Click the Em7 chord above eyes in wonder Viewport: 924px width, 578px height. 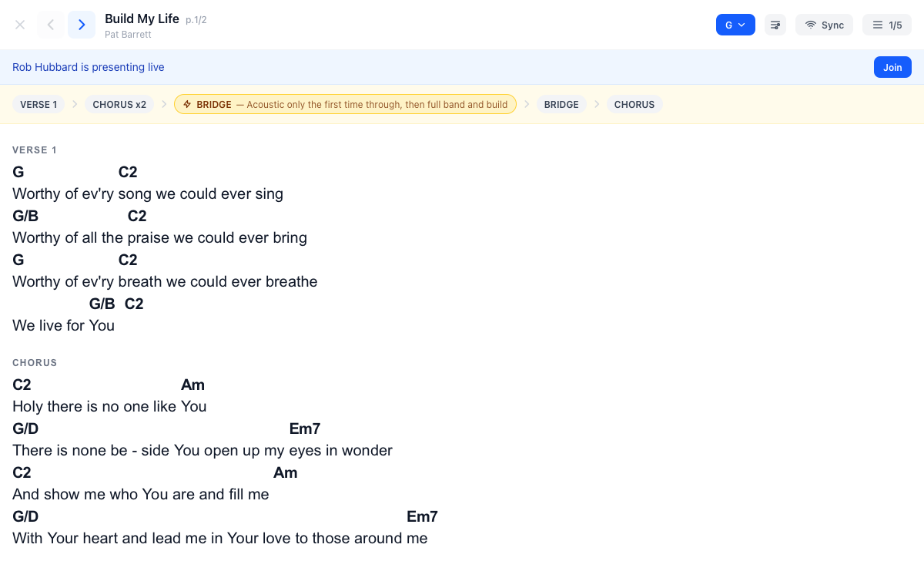click(x=305, y=428)
